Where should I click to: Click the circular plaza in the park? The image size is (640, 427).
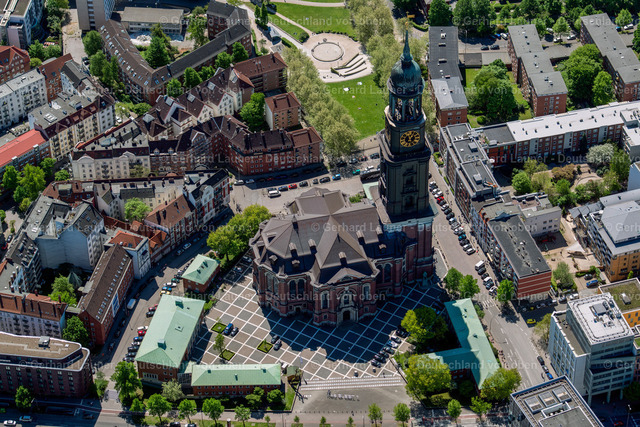point(327,51)
